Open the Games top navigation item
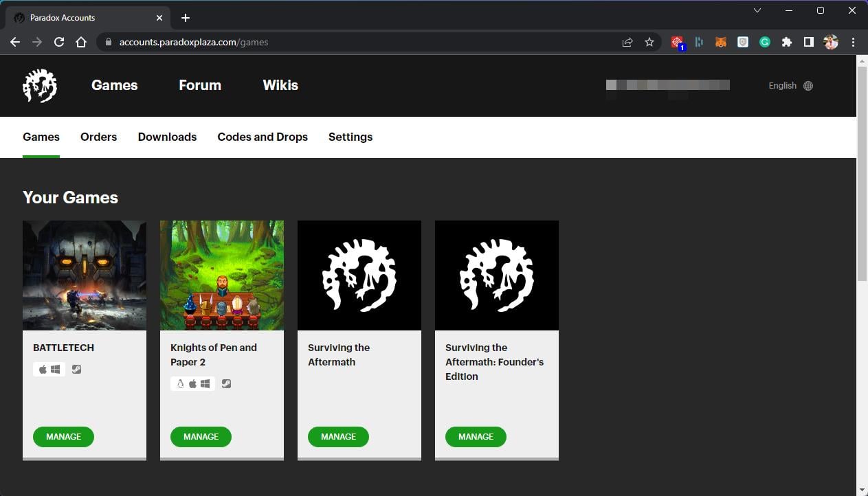The width and height of the screenshot is (868, 496). pyautogui.click(x=115, y=85)
